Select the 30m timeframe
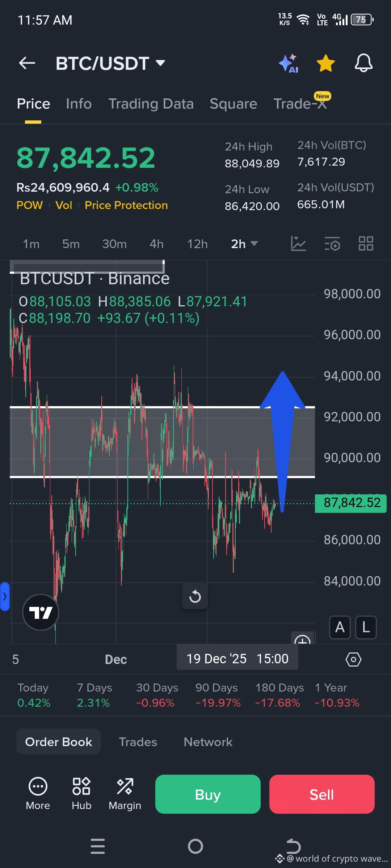The image size is (391, 868). click(114, 244)
